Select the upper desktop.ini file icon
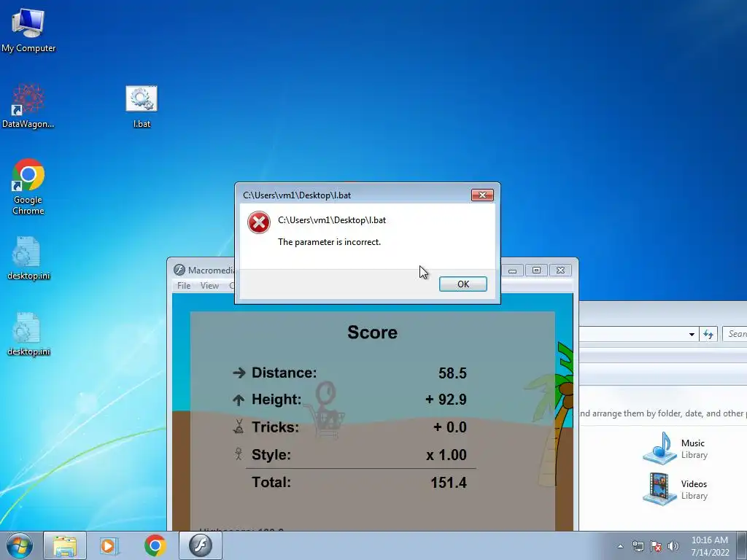Screen dimensions: 747x560 28,258
